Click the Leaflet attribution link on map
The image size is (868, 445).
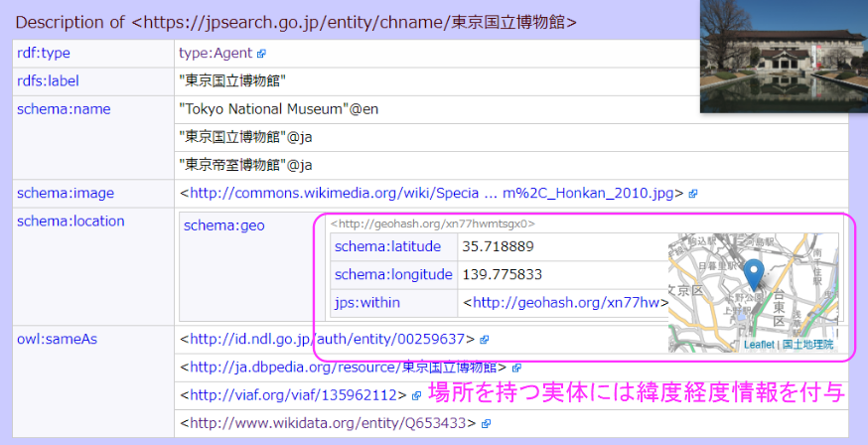[x=759, y=345]
